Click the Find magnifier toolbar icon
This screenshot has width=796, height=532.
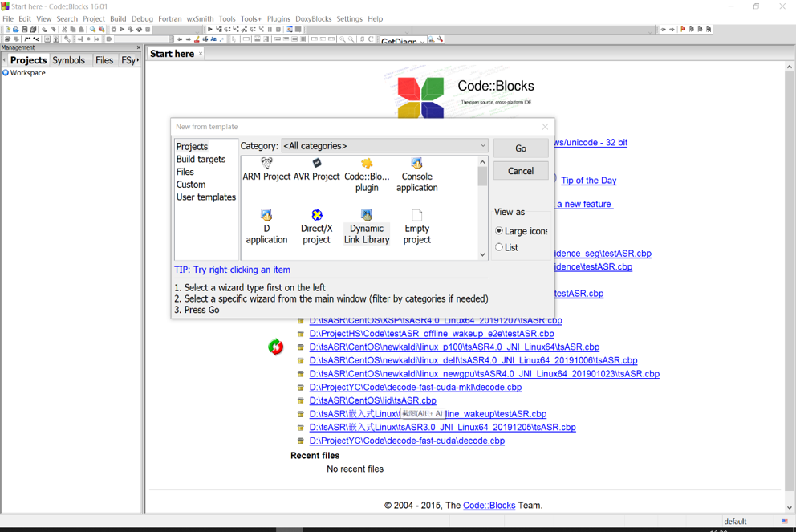[x=92, y=30]
